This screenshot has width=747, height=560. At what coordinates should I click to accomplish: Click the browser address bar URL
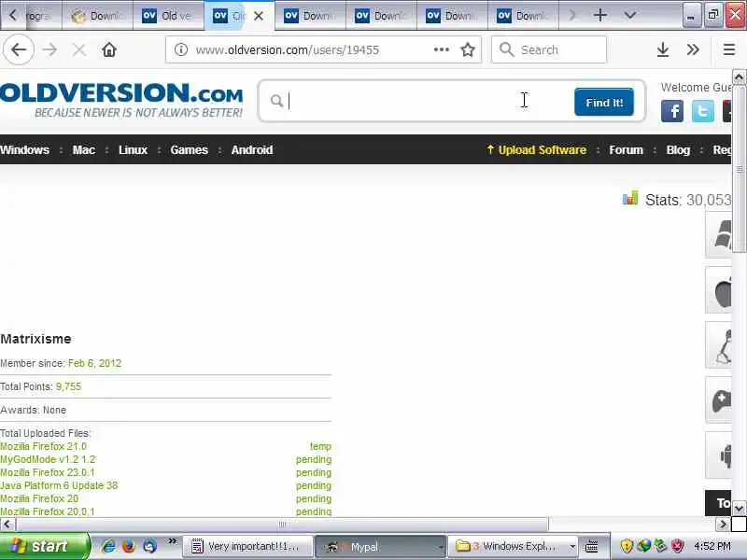[288, 50]
